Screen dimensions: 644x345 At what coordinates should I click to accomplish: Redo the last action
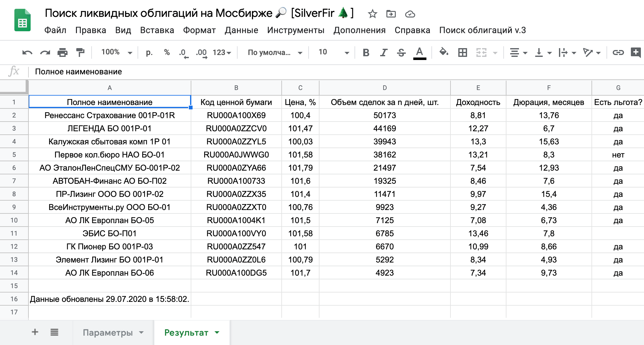(x=45, y=52)
